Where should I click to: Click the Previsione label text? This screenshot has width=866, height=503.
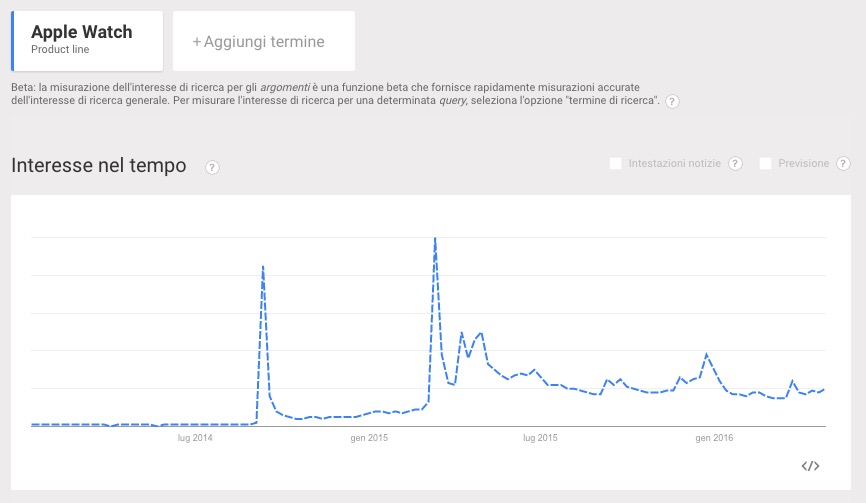tap(805, 164)
